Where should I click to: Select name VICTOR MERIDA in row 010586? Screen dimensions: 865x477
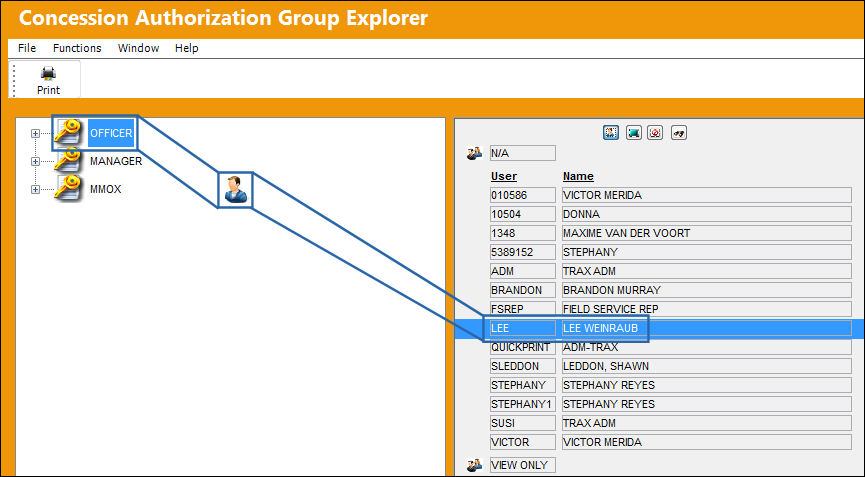pos(707,195)
